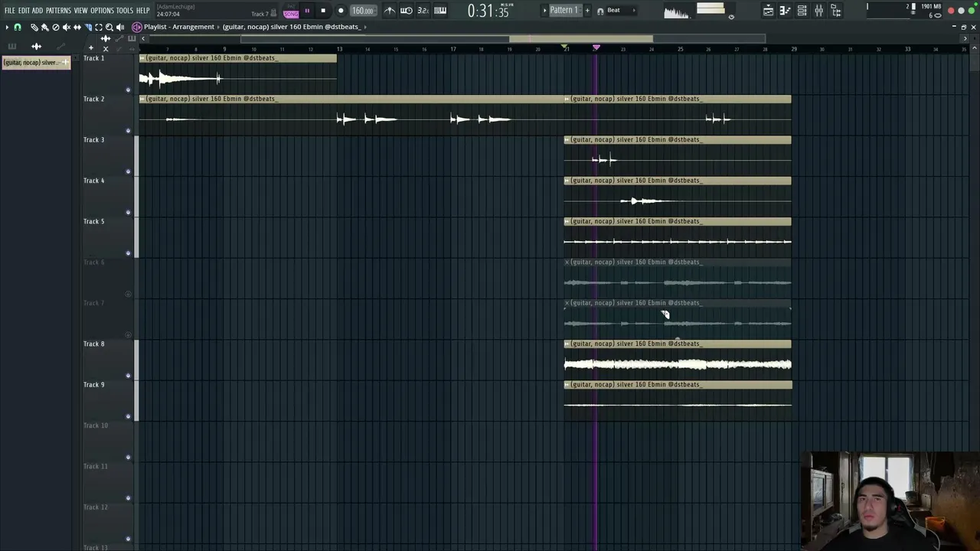Open the Playlist view from top toolbar
Image resolution: width=980 pixels, height=551 pixels.
pyautogui.click(x=768, y=10)
